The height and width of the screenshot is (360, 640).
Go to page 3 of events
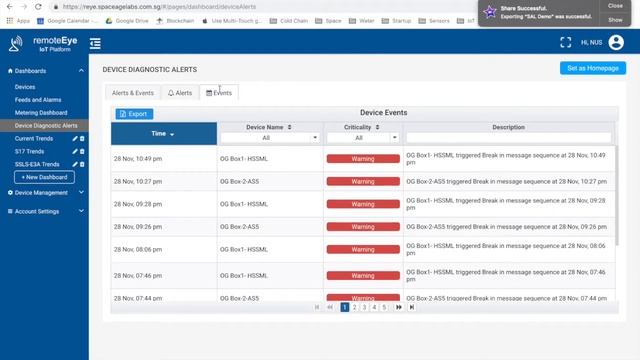coord(364,307)
